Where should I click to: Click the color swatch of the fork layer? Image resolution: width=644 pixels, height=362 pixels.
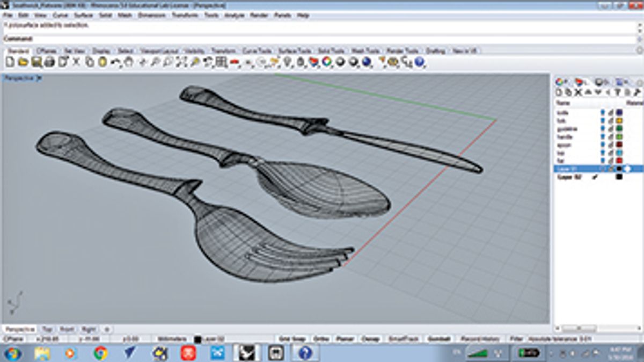tap(619, 121)
